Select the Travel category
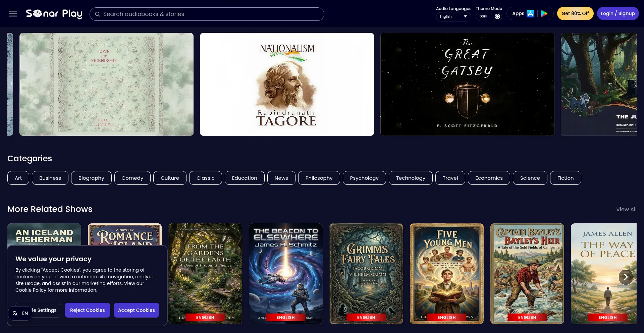 (450, 178)
